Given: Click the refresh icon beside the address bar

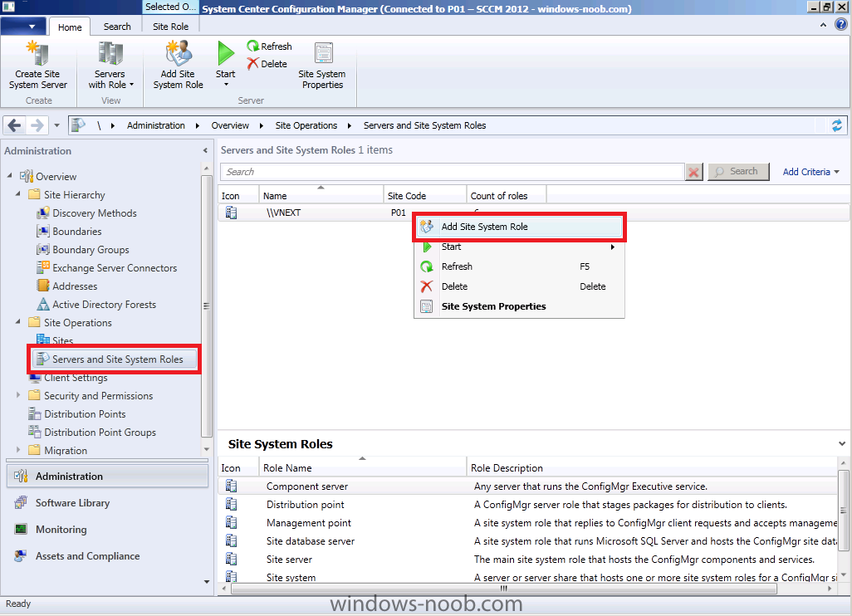Looking at the screenshot, I should coord(837,125).
